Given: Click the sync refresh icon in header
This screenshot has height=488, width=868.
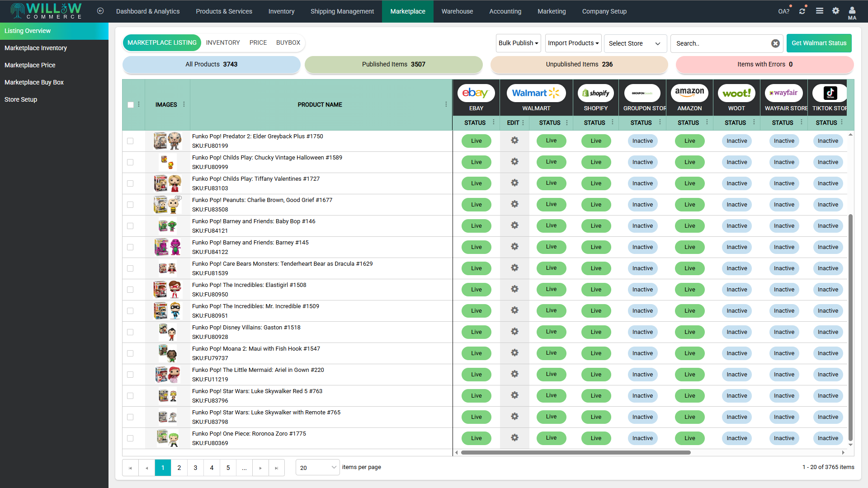Looking at the screenshot, I should point(802,11).
